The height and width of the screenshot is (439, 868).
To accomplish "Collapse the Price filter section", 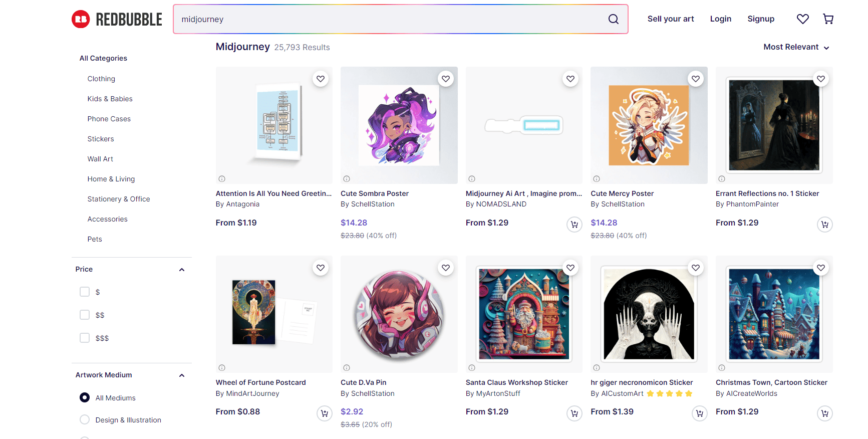I will point(182,270).
